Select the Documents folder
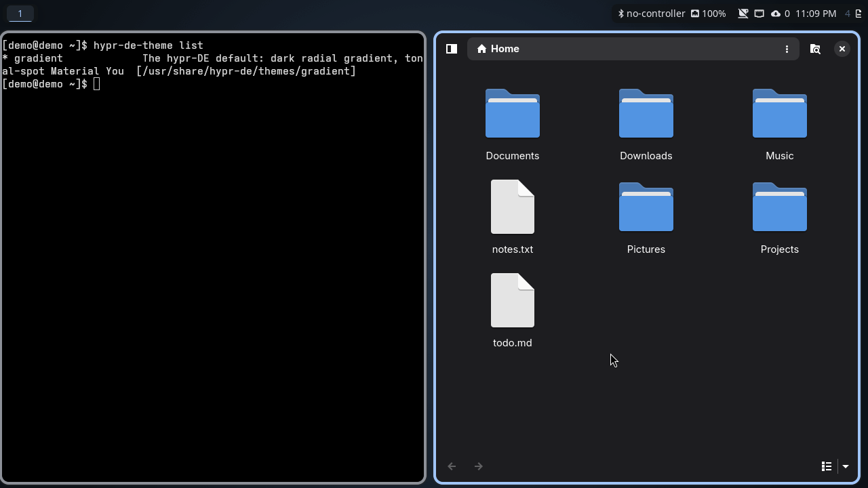This screenshot has height=488, width=868. pyautogui.click(x=513, y=125)
